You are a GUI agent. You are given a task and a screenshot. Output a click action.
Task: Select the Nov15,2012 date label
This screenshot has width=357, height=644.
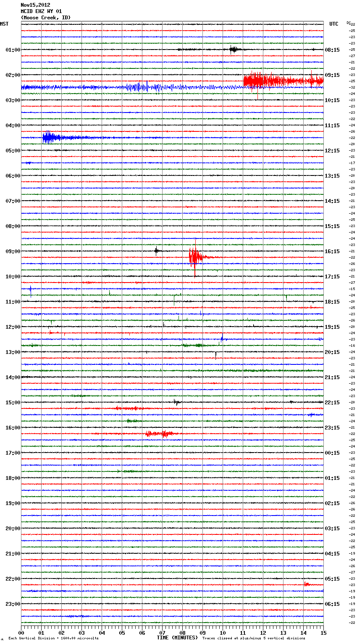click(35, 5)
